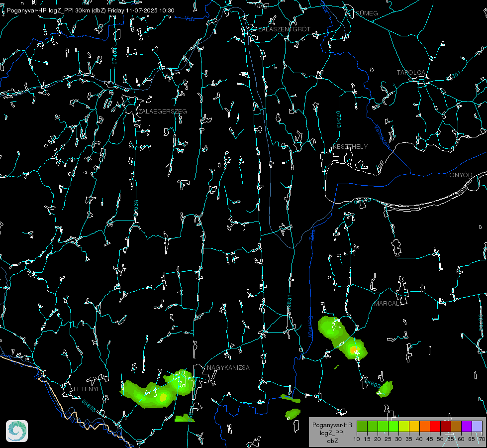Click the Veszprém county border label
The width and height of the screenshot is (487, 448).
click(382, 136)
